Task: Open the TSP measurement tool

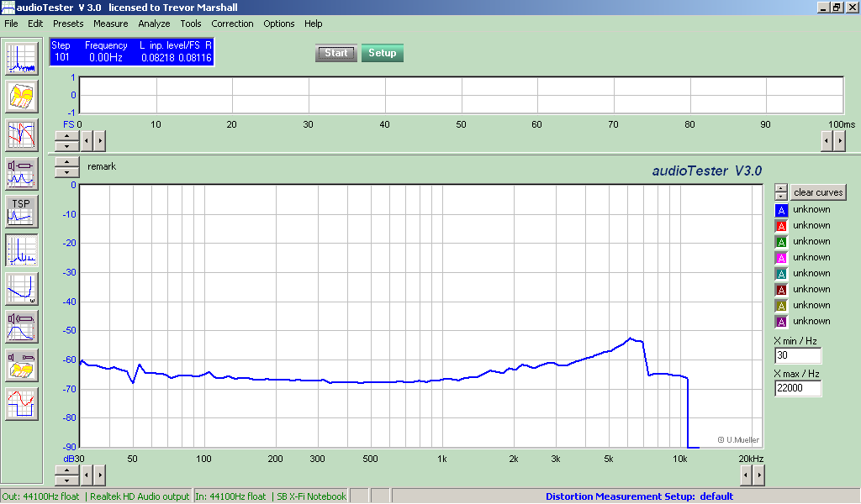Action: [22, 211]
